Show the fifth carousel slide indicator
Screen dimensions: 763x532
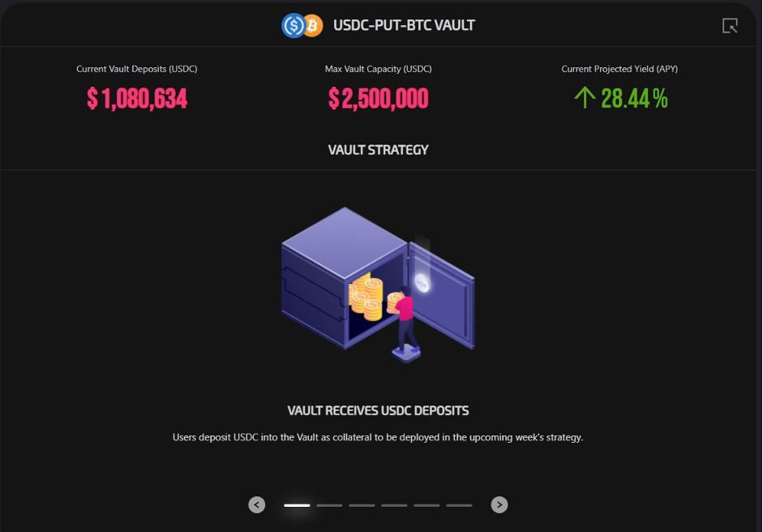click(x=427, y=505)
